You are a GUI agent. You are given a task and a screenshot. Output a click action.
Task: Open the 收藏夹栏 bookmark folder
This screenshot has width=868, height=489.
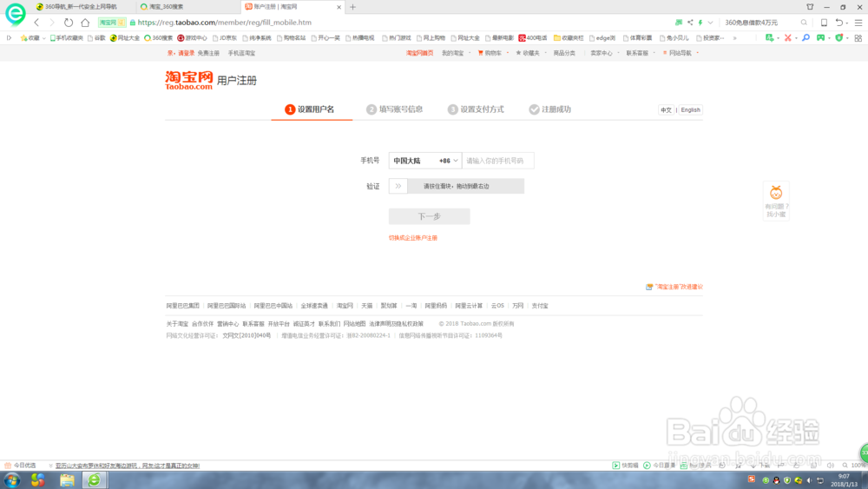[x=569, y=38]
